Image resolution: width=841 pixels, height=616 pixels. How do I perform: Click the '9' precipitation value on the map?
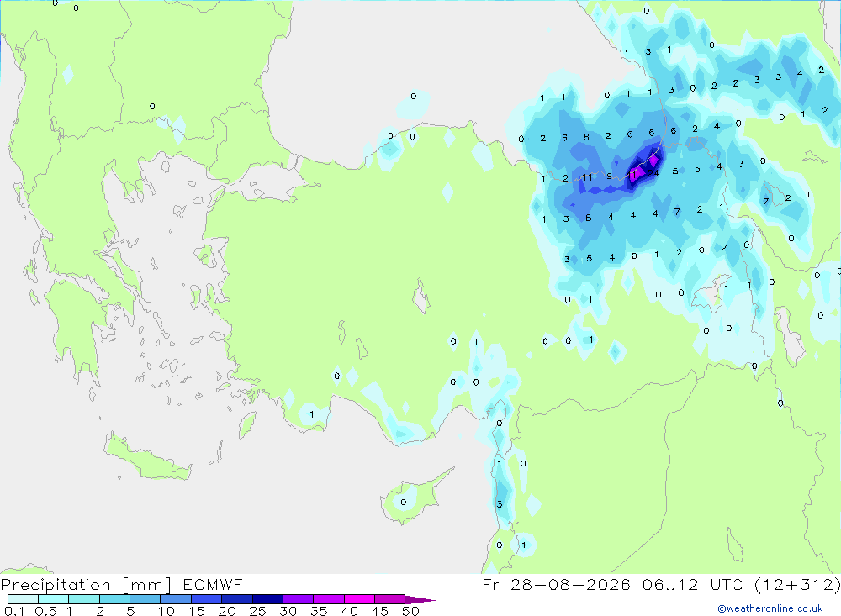point(609,176)
